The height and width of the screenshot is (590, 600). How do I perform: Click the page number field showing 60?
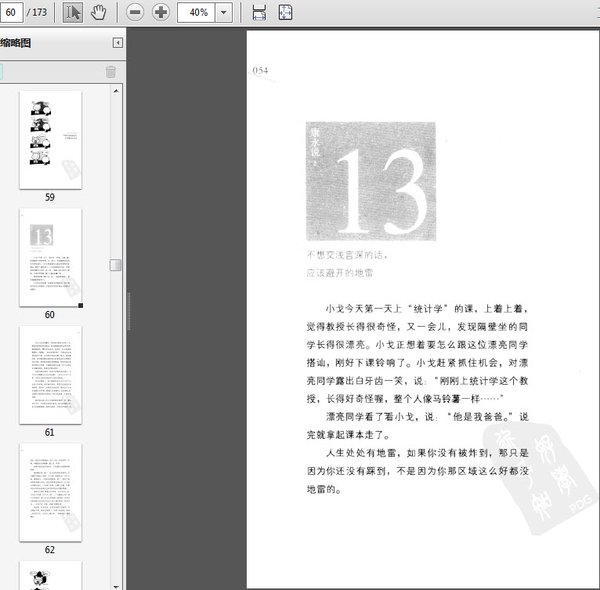coord(11,12)
